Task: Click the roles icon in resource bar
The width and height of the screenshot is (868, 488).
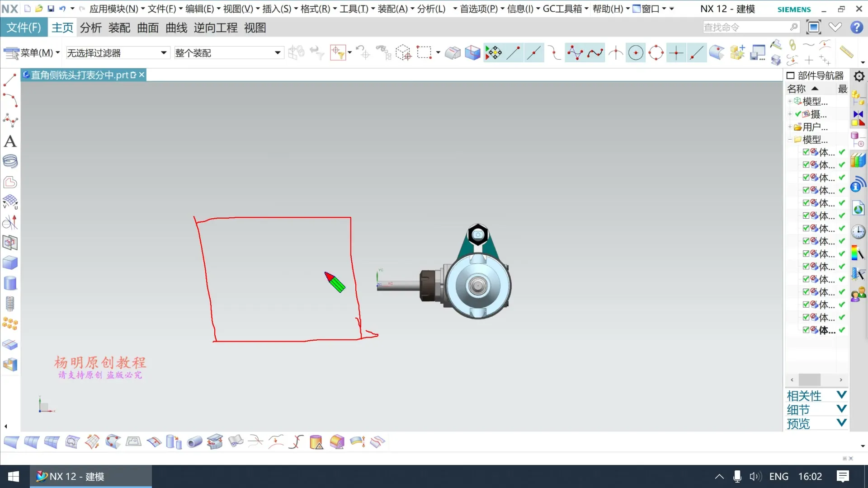Action: tap(858, 295)
